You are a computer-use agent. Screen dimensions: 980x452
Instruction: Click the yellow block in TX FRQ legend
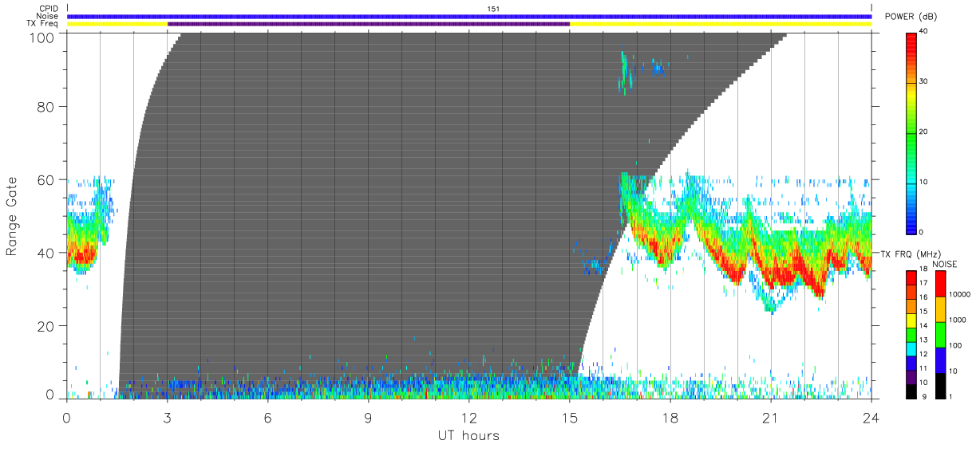point(911,319)
